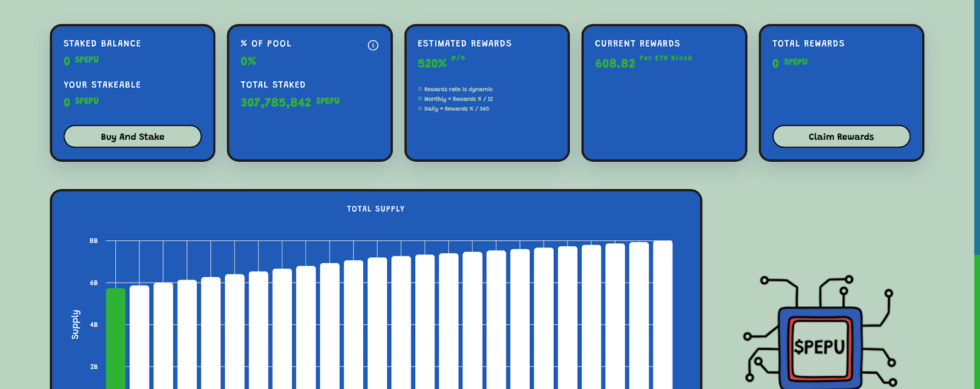The height and width of the screenshot is (389, 980).
Task: Click the 520% estimated rewards value
Action: [x=432, y=63]
